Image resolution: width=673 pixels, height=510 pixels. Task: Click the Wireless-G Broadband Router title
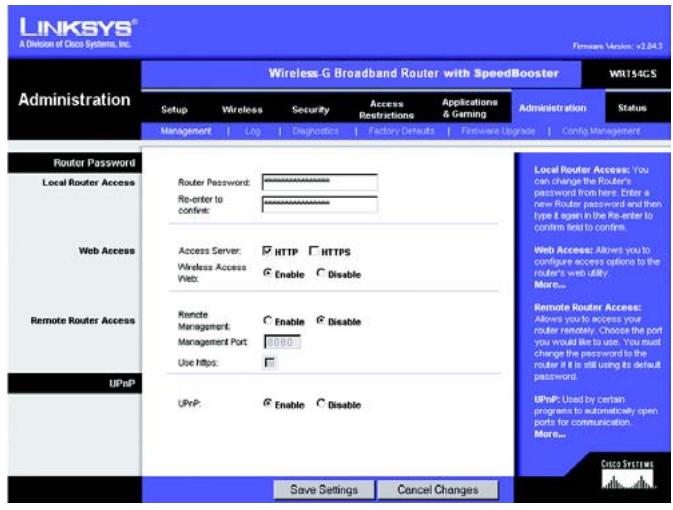413,73
